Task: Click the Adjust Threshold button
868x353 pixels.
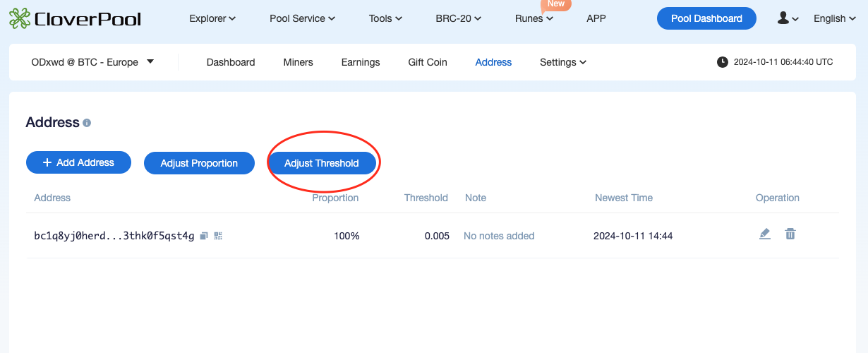Action: pyautogui.click(x=322, y=163)
